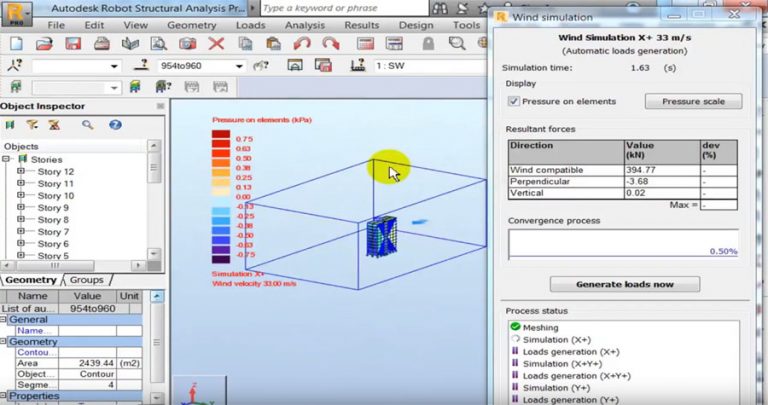Open the Loads menu
The width and height of the screenshot is (768, 405).
[x=250, y=25]
